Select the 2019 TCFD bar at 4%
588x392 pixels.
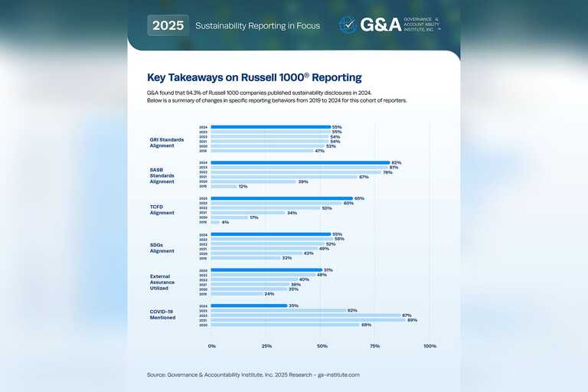tap(214, 222)
